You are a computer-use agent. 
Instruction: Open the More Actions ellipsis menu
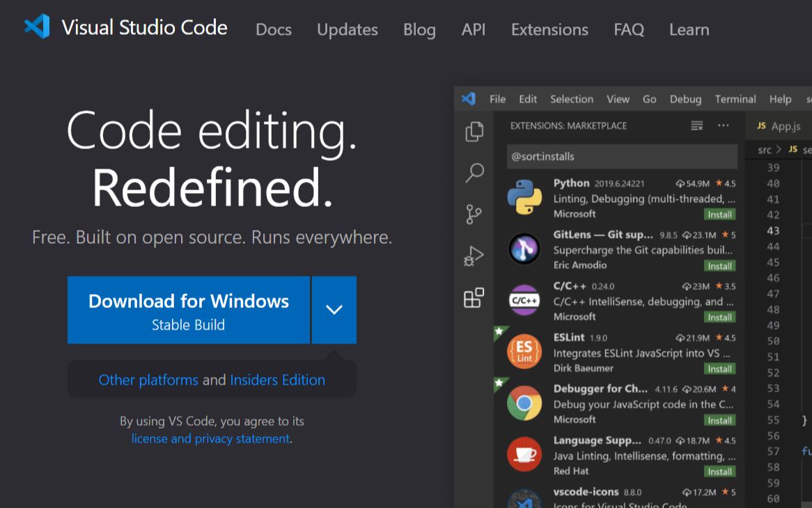click(x=724, y=125)
